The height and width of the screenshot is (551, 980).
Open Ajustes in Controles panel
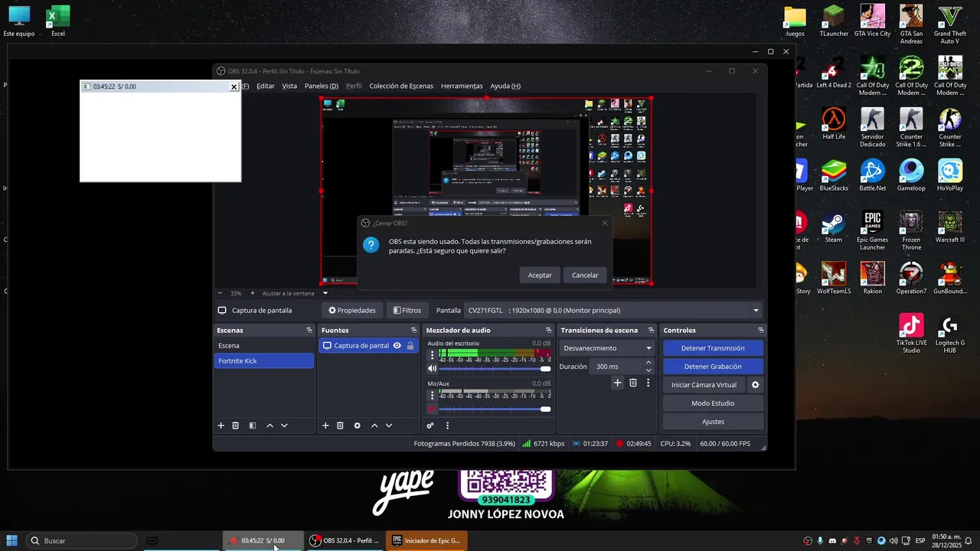[713, 422]
